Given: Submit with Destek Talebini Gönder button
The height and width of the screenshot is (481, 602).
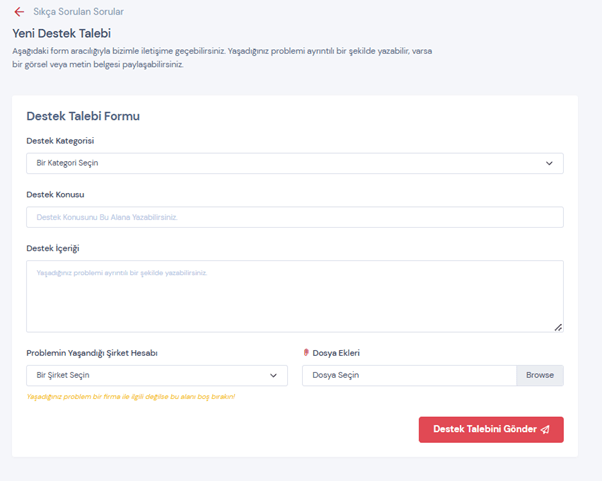Looking at the screenshot, I should point(490,429).
